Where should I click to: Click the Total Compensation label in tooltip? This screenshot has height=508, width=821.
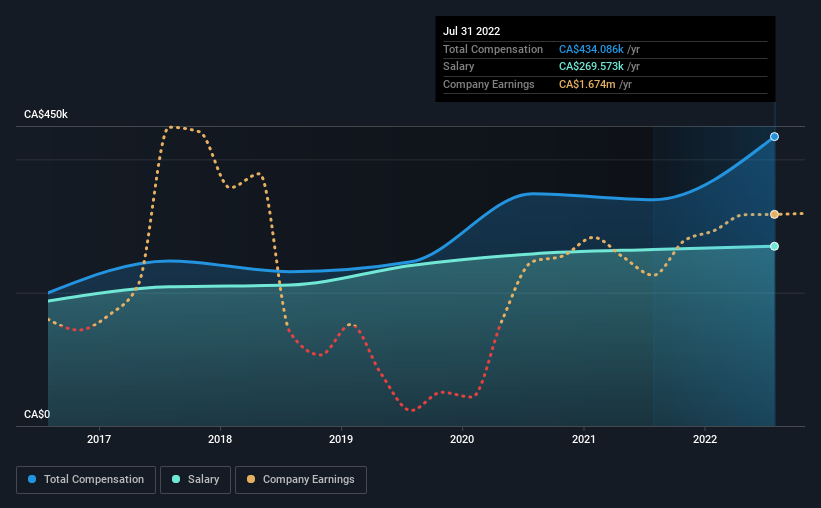(x=493, y=49)
